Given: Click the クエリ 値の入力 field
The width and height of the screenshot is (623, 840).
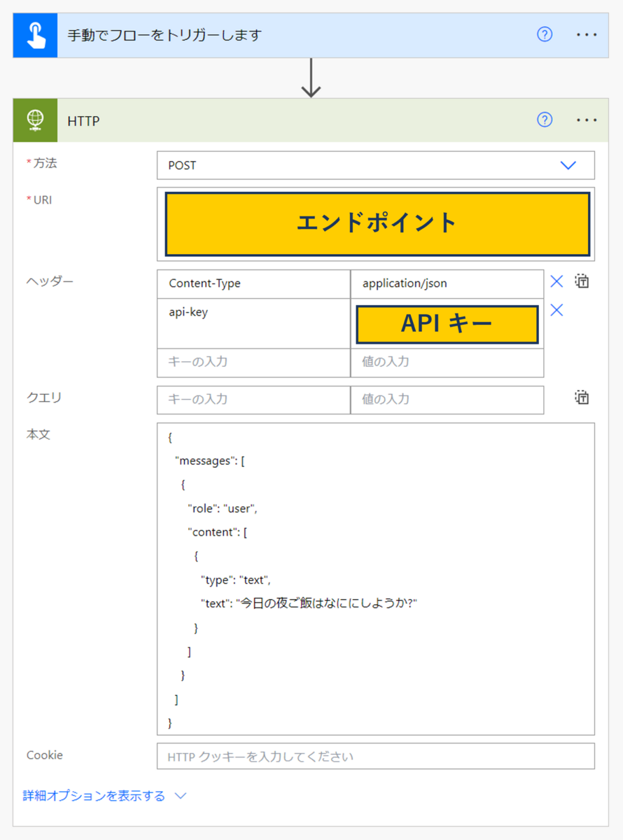Looking at the screenshot, I should pyautogui.click(x=447, y=399).
